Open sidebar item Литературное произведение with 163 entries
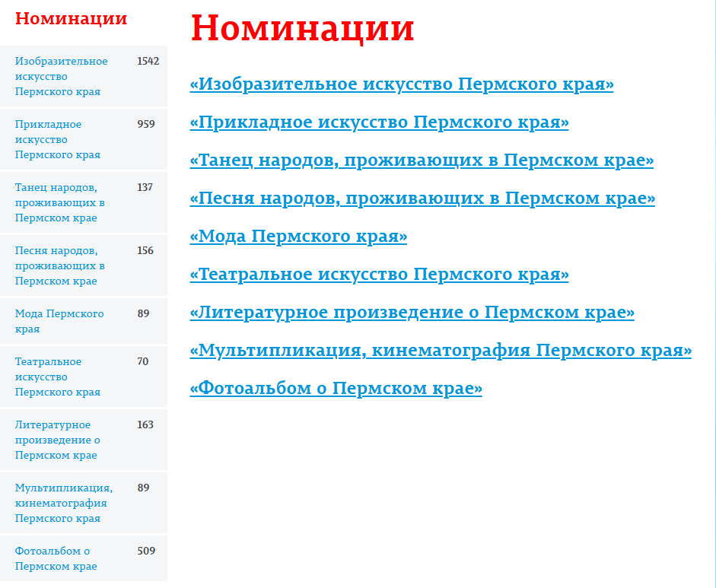Image resolution: width=716 pixels, height=588 pixels. point(58,440)
